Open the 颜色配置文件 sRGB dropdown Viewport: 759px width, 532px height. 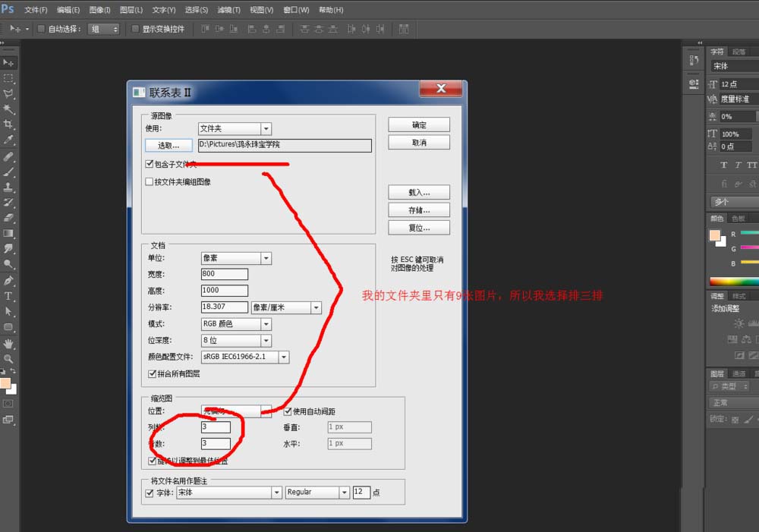(x=244, y=357)
